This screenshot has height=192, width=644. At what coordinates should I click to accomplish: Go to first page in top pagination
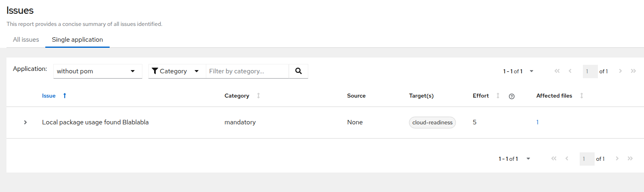557,71
